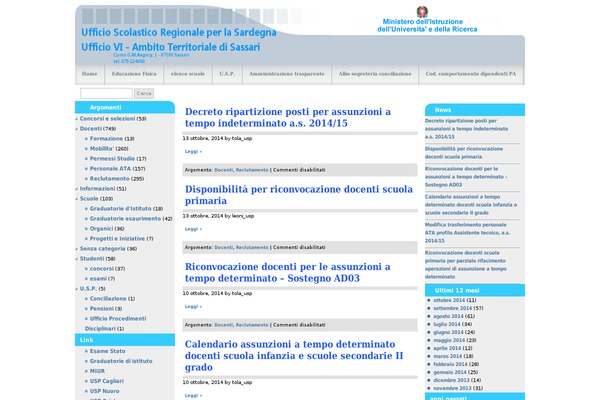Screen dimensions: 600x400
Task: Select the Mobilita' subcategory
Action: [x=102, y=149]
